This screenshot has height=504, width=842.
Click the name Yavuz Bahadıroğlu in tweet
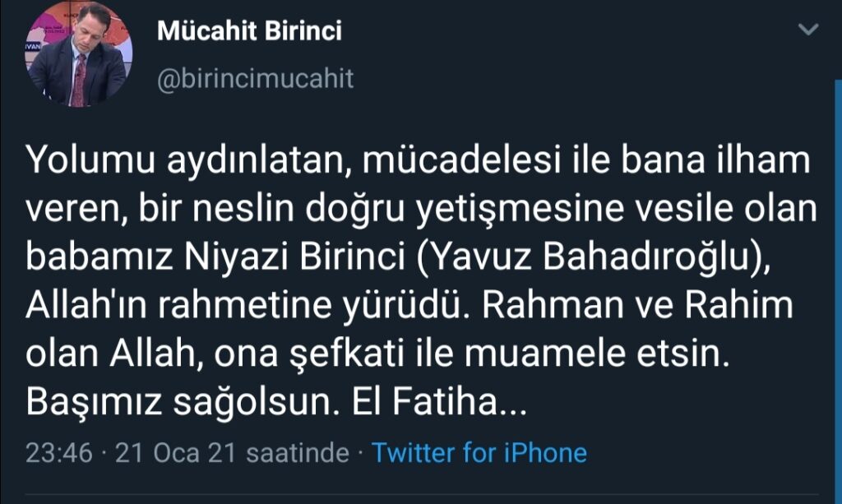(587, 257)
